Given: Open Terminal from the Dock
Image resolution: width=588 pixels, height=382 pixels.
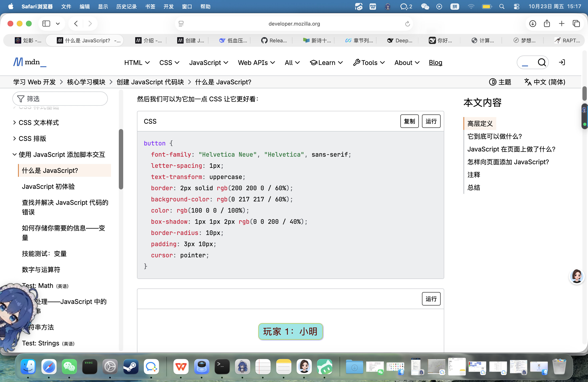Looking at the screenshot, I should pos(222,367).
